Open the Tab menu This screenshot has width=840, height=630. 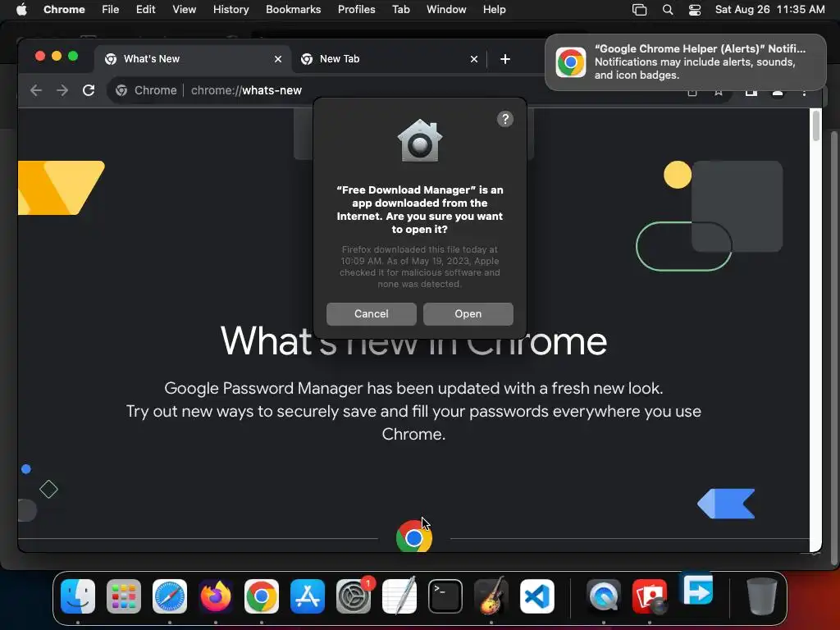[400, 10]
